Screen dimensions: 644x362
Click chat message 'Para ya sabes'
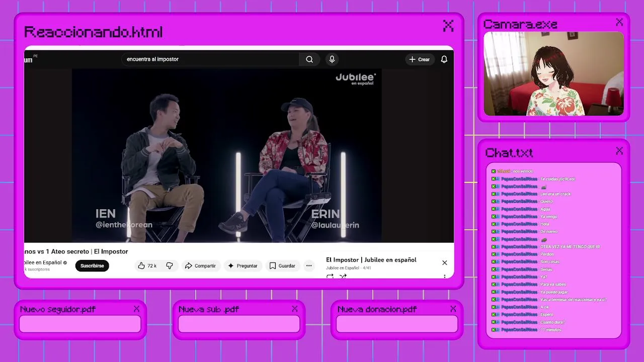pos(553,285)
